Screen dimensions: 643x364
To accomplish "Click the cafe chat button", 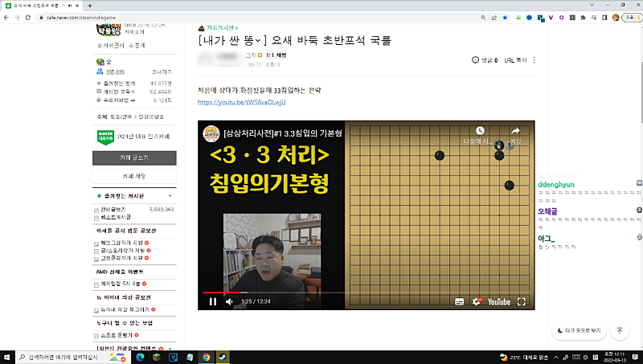I will [x=134, y=176].
